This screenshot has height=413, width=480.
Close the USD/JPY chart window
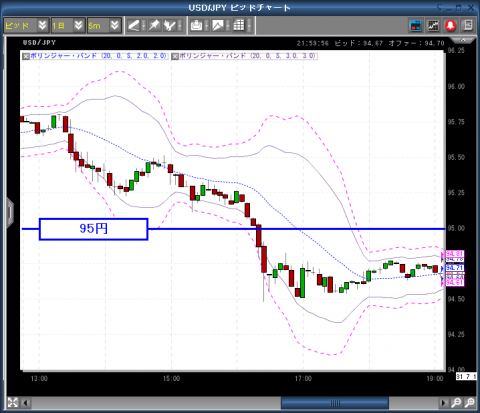[471, 8]
